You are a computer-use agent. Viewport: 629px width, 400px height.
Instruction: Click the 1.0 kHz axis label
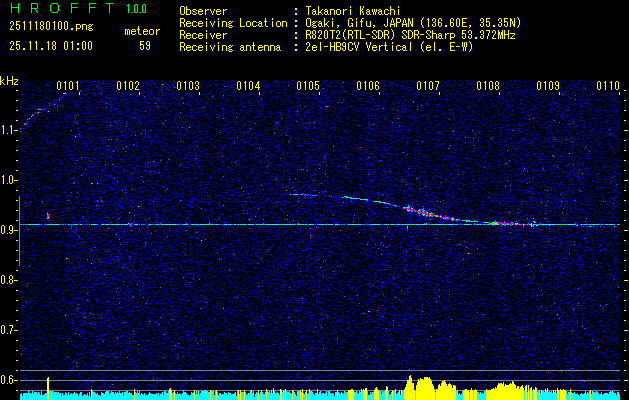click(x=8, y=180)
